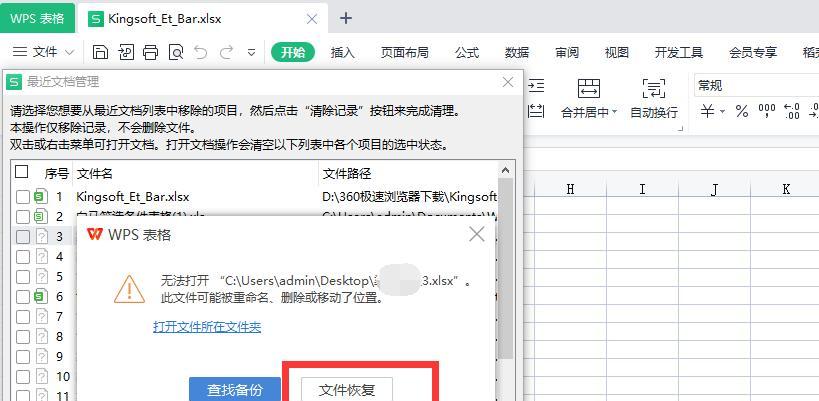Click the 文件名 column header
The width and height of the screenshot is (819, 401).
pyautogui.click(x=195, y=173)
